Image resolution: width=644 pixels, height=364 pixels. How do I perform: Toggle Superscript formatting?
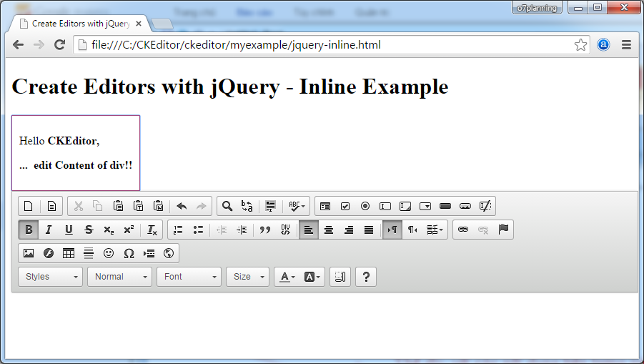(x=129, y=230)
